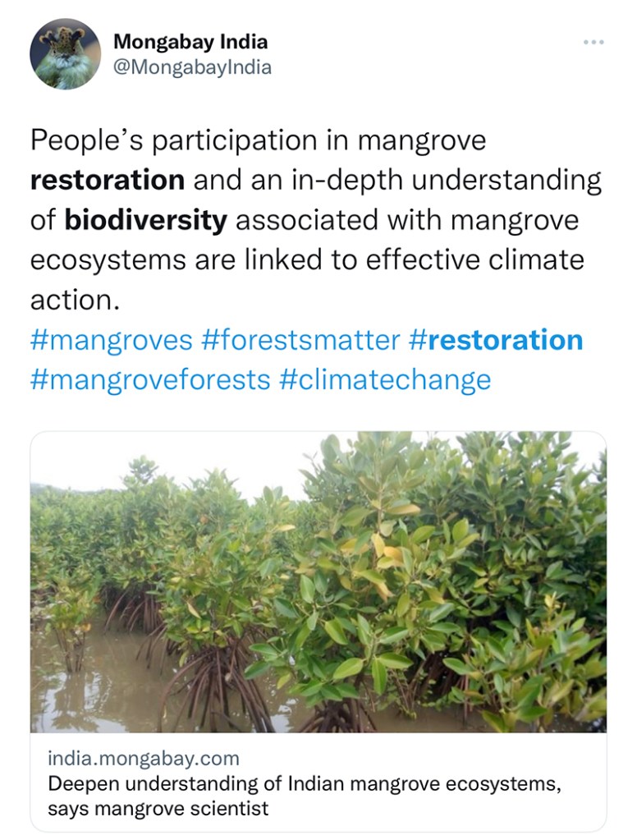Click the word 'action.' ending the tweet

pos(76,300)
